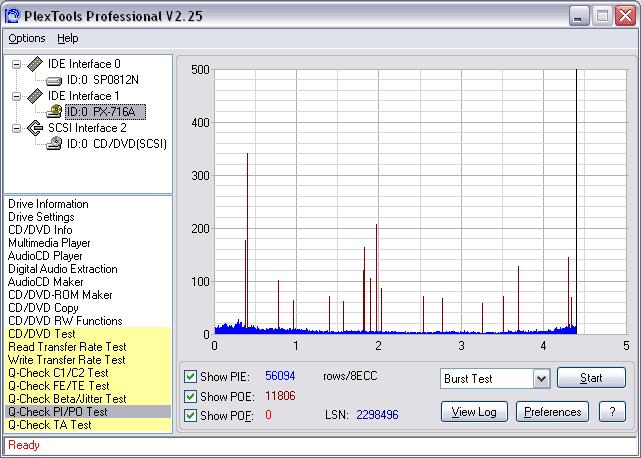Image resolution: width=641 pixels, height=458 pixels.
Task: Click the IDE Interface 1 chip icon
Action: click(x=35, y=96)
